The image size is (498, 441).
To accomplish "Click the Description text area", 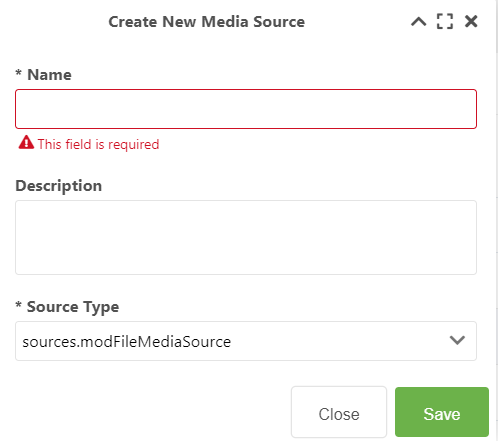I will [246, 237].
